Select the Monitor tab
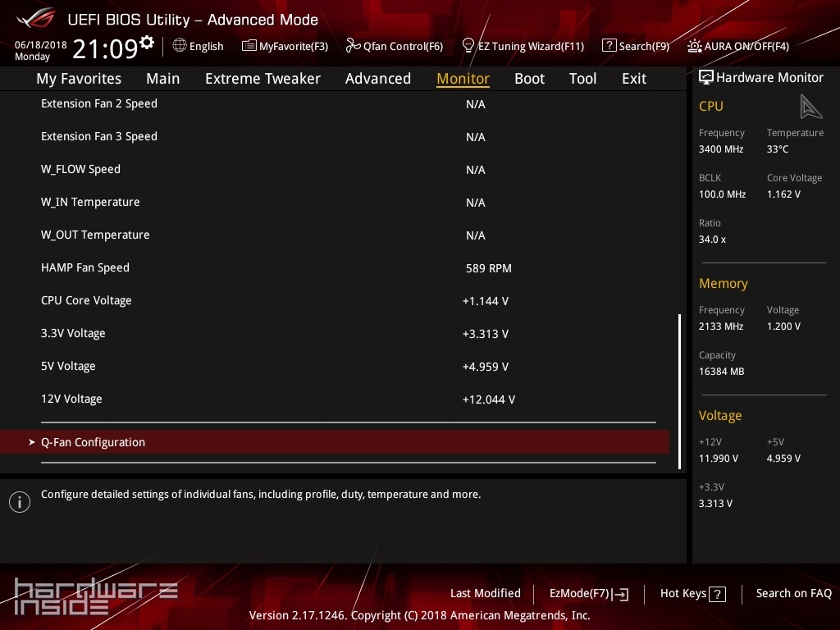This screenshot has width=840, height=630. point(463,78)
